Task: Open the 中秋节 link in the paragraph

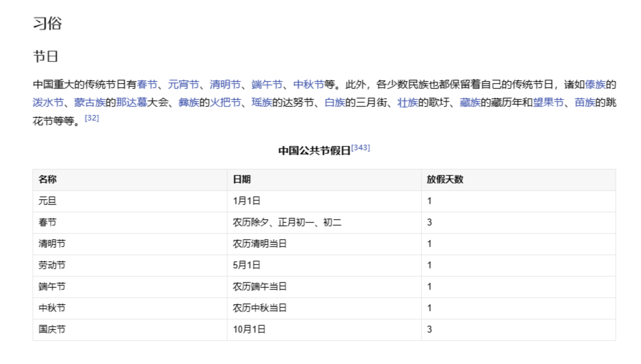Action: (309, 85)
